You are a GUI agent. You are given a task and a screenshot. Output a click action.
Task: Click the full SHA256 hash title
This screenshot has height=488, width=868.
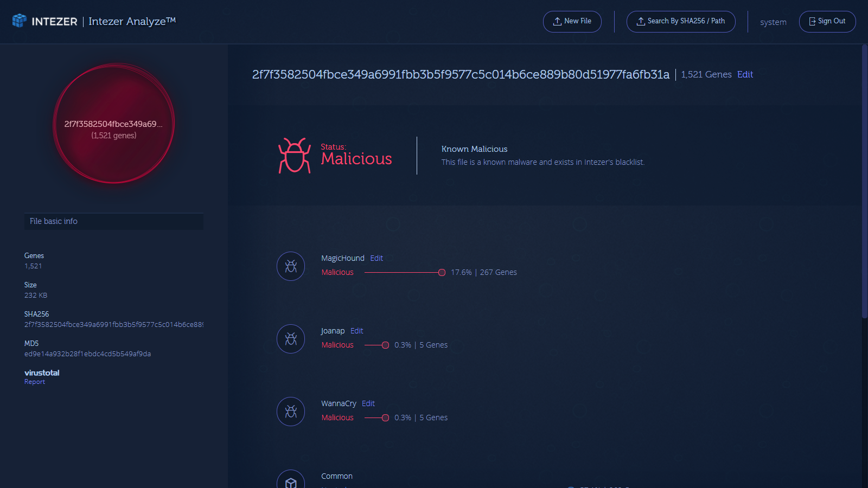(x=461, y=74)
